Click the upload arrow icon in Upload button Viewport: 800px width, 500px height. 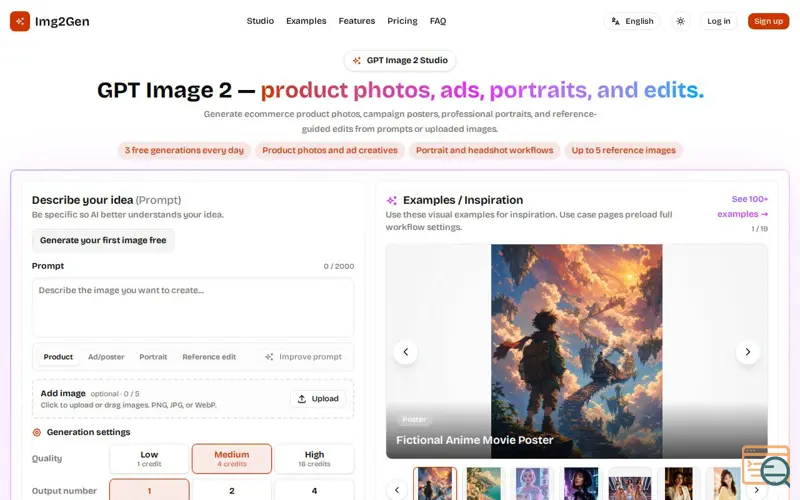click(302, 398)
